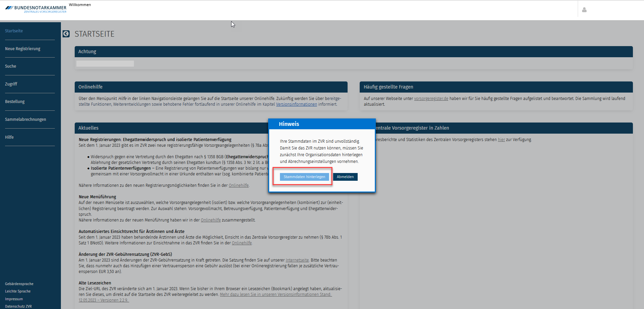Select Zugriff in the sidebar

tap(11, 84)
